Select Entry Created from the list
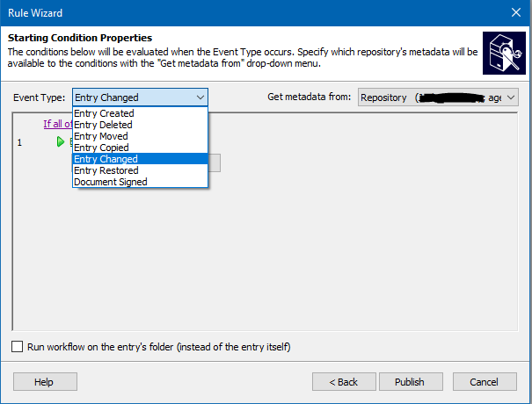The image size is (532, 404). click(140, 113)
